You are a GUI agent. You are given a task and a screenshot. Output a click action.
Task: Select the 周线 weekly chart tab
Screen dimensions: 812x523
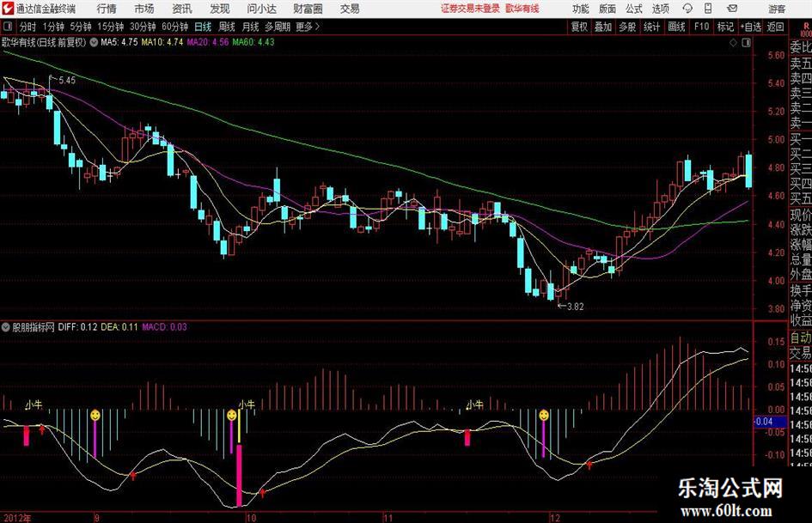227,27
